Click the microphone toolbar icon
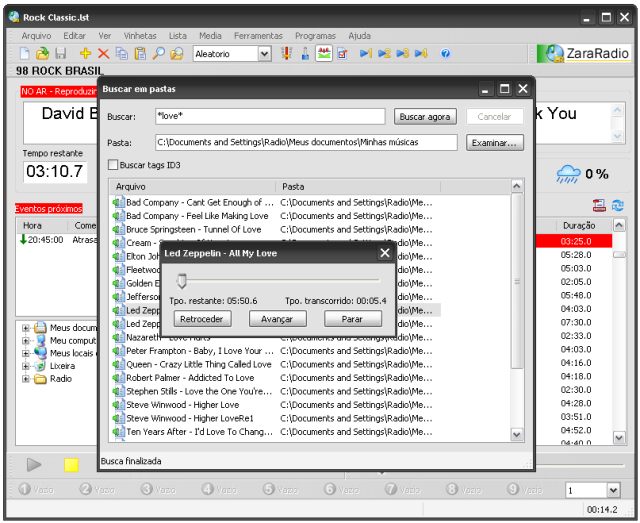This screenshot has width=640, height=523. pos(305,53)
